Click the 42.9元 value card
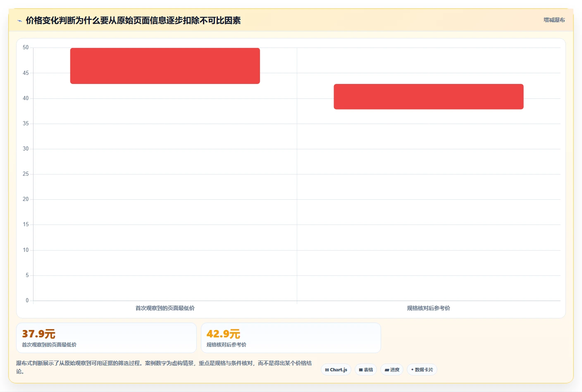 291,338
